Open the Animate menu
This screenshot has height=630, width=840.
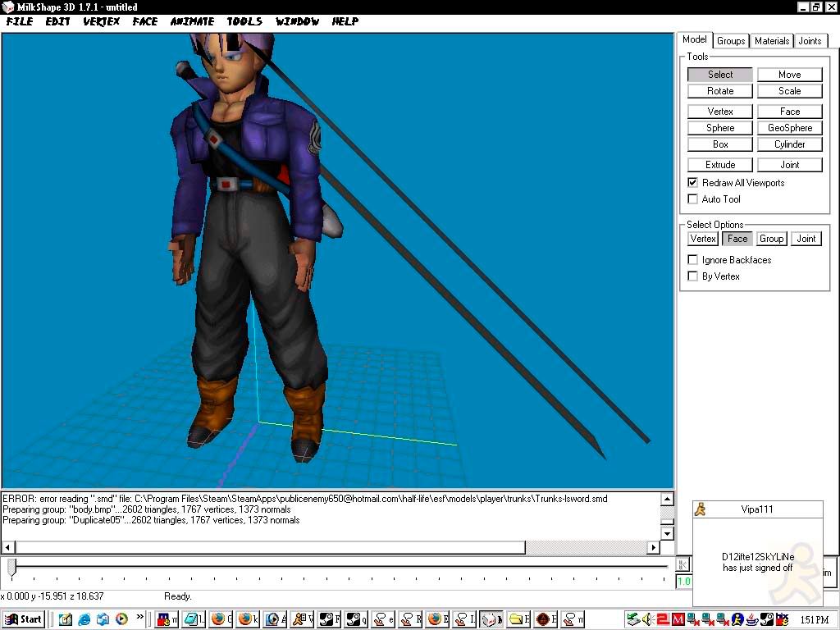pos(192,21)
